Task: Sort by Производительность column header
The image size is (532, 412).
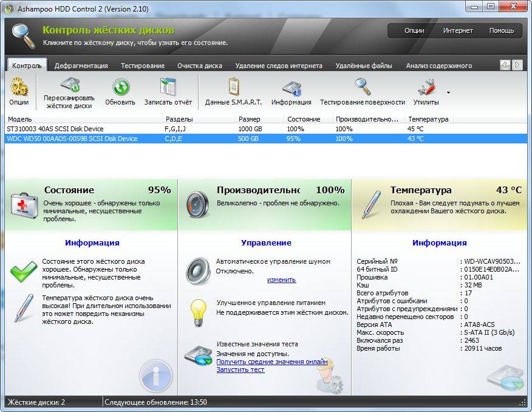Action: coord(369,119)
